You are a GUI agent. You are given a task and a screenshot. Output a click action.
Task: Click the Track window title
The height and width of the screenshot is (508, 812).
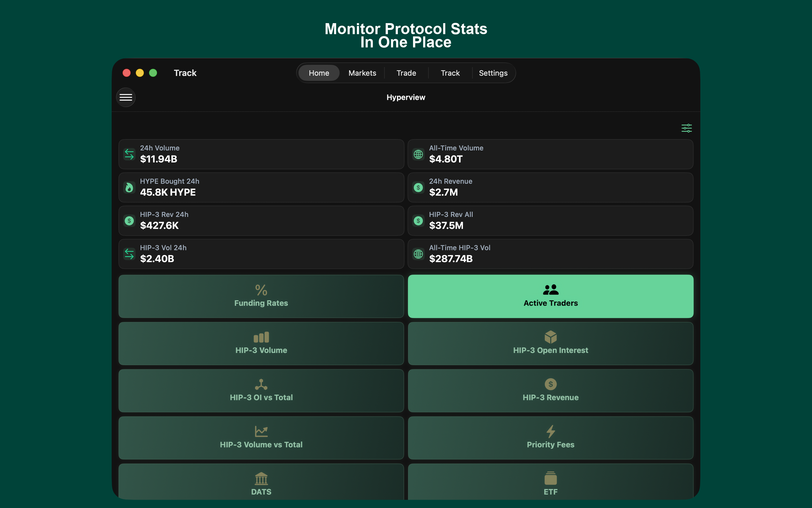pos(185,73)
